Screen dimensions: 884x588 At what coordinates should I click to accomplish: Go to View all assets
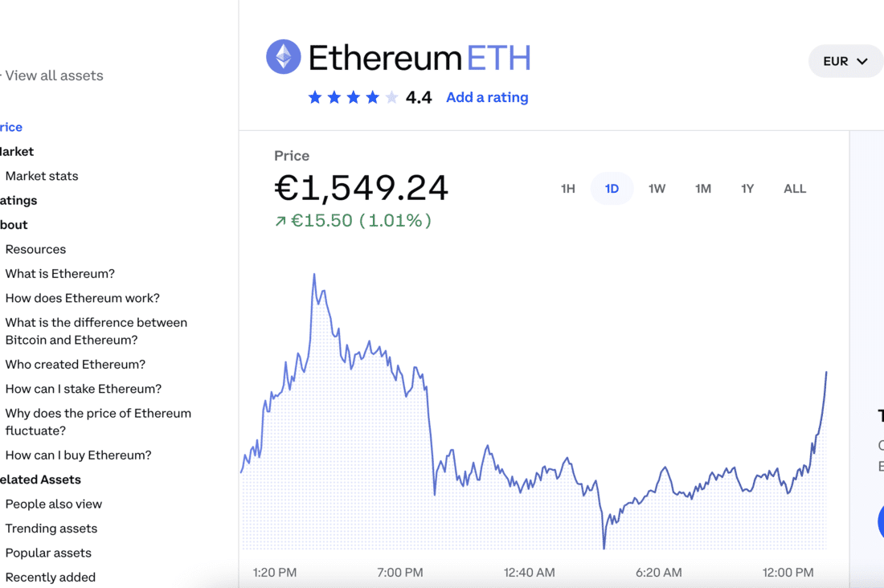coord(54,76)
